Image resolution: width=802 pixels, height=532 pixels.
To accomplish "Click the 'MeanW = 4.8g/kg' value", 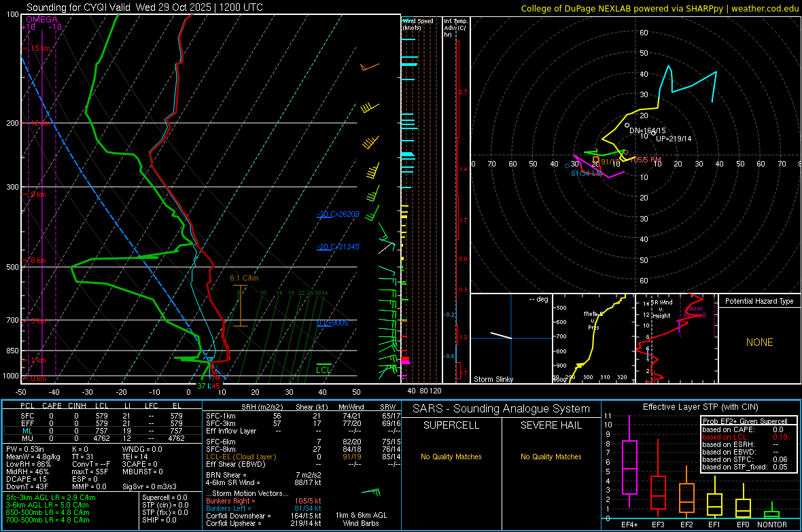I will pos(33,457).
